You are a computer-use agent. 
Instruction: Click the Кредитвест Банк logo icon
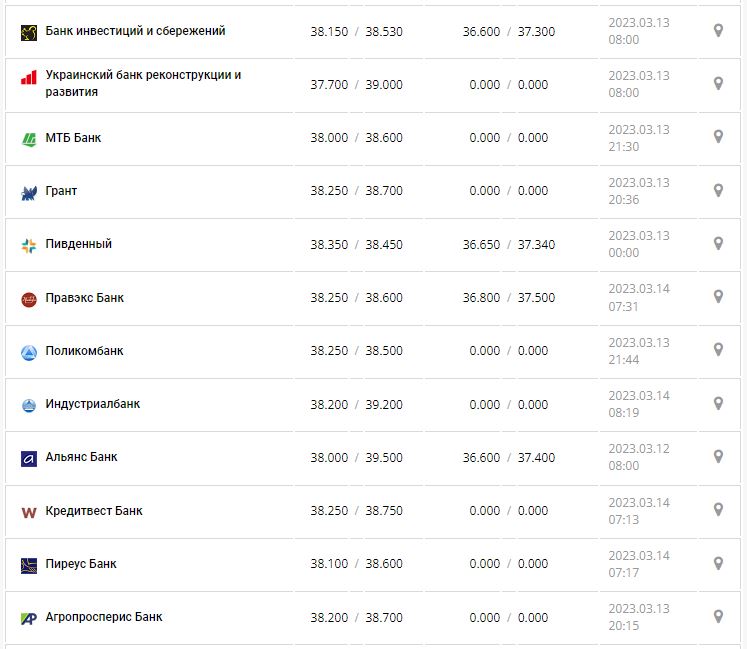click(29, 512)
